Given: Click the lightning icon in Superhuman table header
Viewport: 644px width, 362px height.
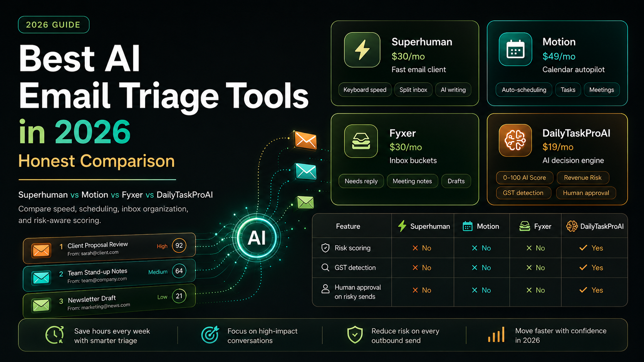Looking at the screenshot, I should tap(402, 226).
